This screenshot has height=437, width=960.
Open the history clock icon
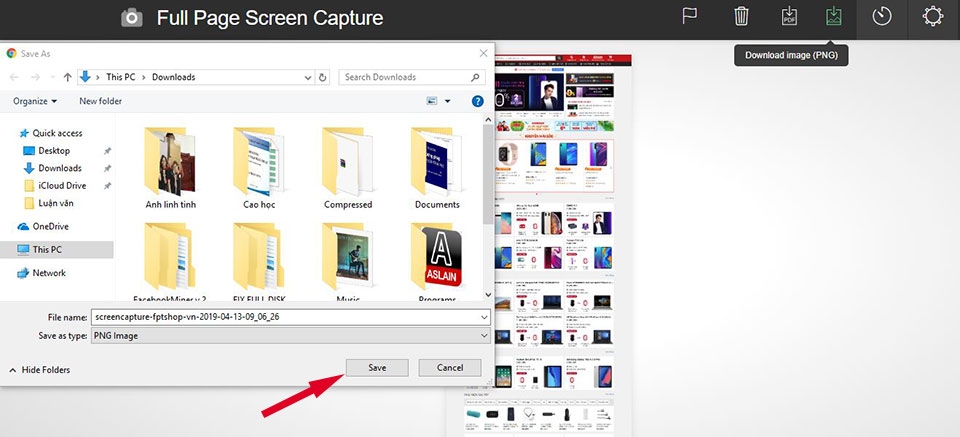[882, 17]
